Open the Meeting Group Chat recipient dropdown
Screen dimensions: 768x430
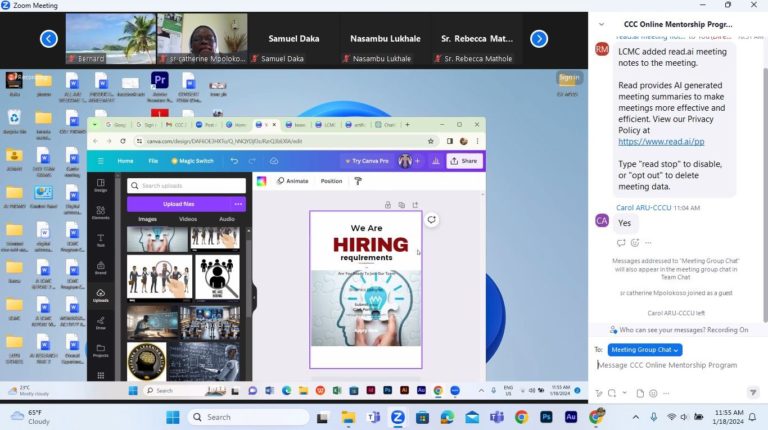(645, 349)
